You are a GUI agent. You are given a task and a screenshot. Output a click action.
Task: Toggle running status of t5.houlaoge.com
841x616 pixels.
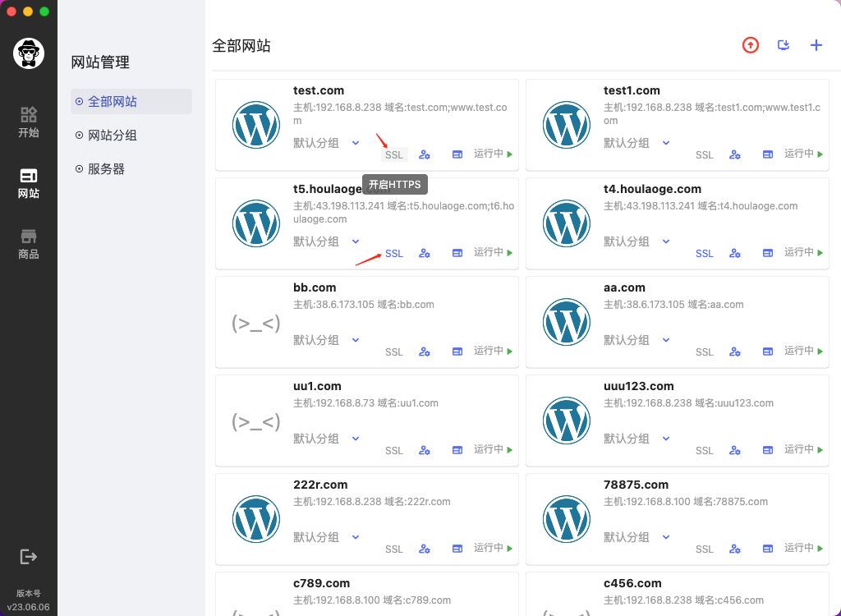tap(493, 252)
